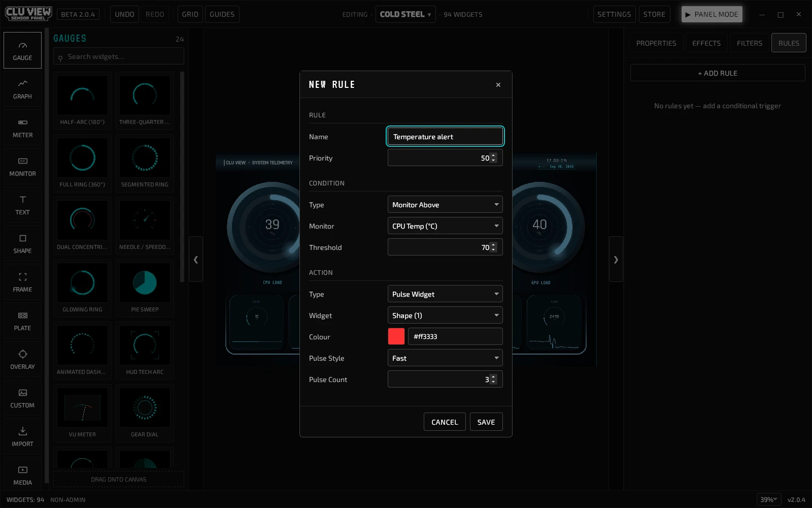The width and height of the screenshot is (812, 508).
Task: Save the new rule
Action: [486, 422]
